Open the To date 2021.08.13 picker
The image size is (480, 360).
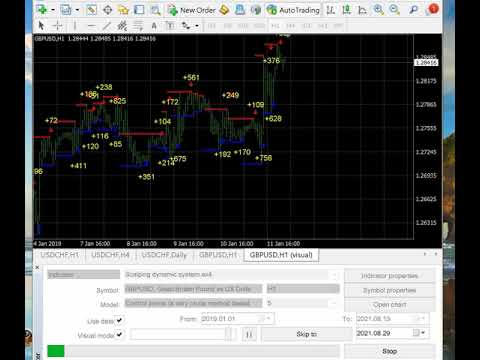pos(393,319)
